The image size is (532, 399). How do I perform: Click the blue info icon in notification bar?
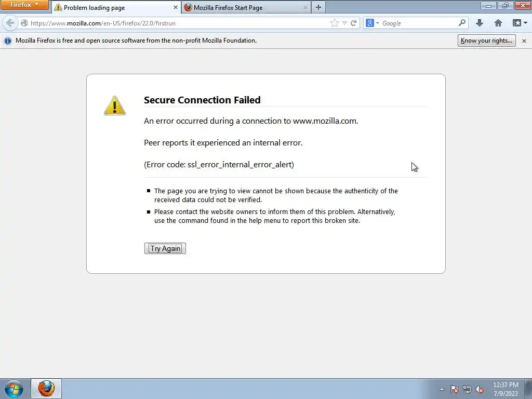(x=7, y=41)
